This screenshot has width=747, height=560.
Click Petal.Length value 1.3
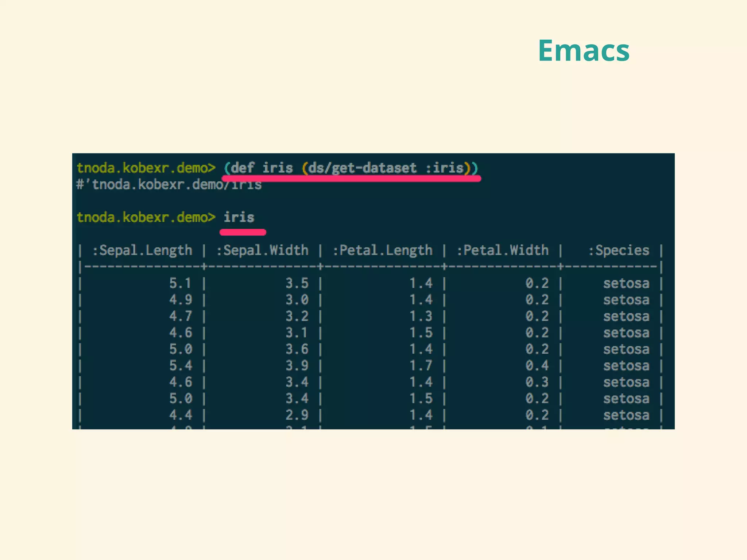click(421, 316)
